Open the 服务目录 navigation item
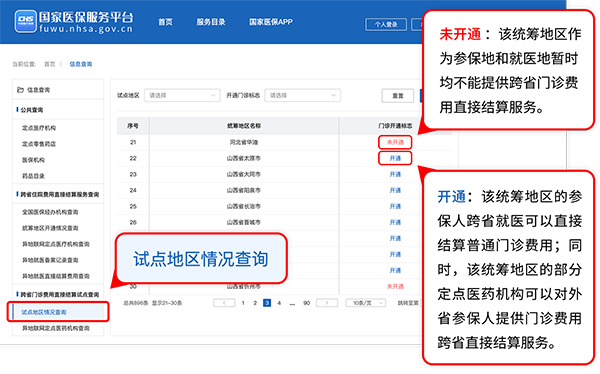 pyautogui.click(x=211, y=22)
